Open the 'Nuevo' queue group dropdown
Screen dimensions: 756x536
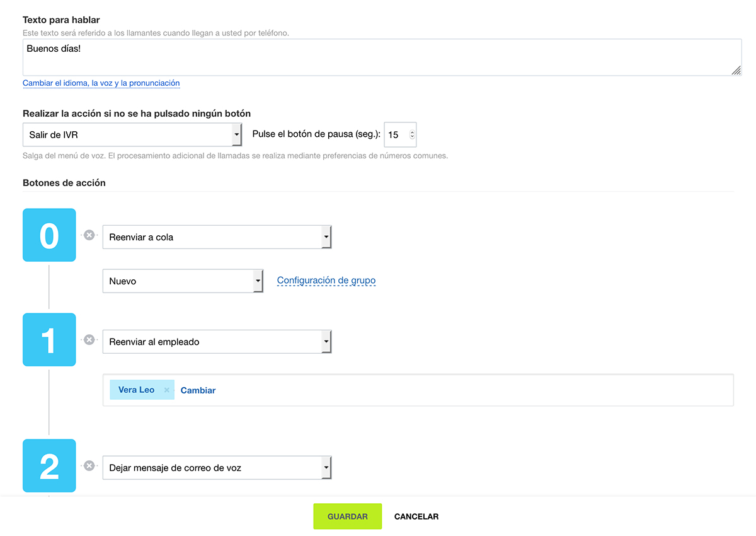(x=183, y=281)
